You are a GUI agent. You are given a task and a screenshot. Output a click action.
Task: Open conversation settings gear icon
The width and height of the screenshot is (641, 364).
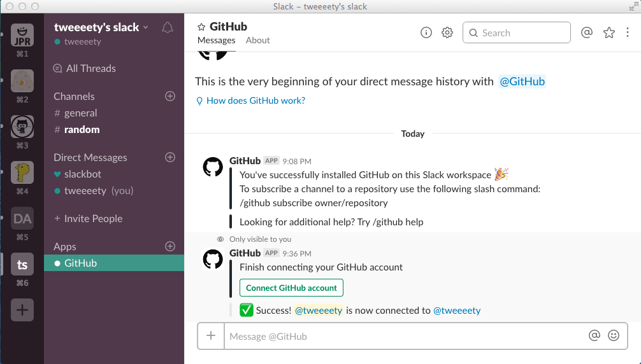pyautogui.click(x=447, y=32)
